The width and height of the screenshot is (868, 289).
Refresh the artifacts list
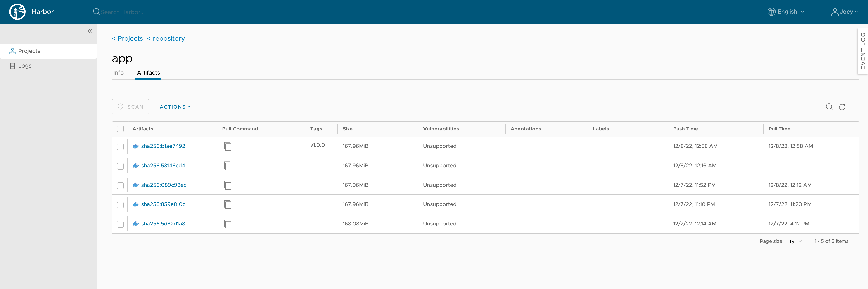[x=842, y=107]
